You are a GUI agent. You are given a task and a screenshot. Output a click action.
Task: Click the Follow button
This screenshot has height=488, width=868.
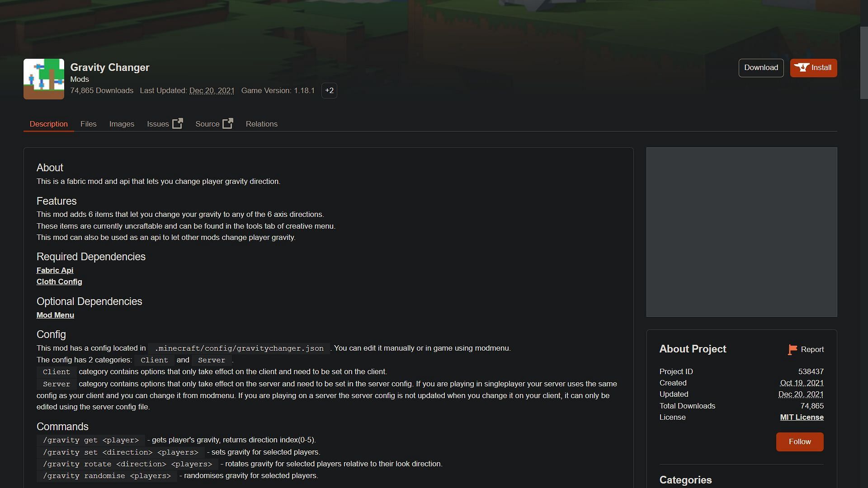point(800,441)
